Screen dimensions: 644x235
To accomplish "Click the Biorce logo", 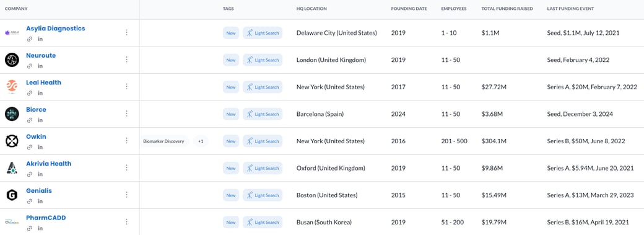I will tap(12, 114).
